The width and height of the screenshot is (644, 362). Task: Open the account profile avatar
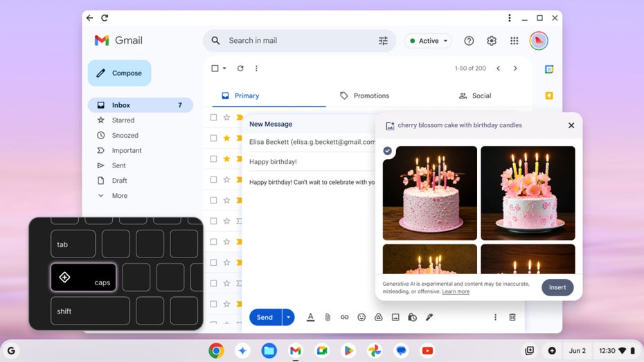539,41
